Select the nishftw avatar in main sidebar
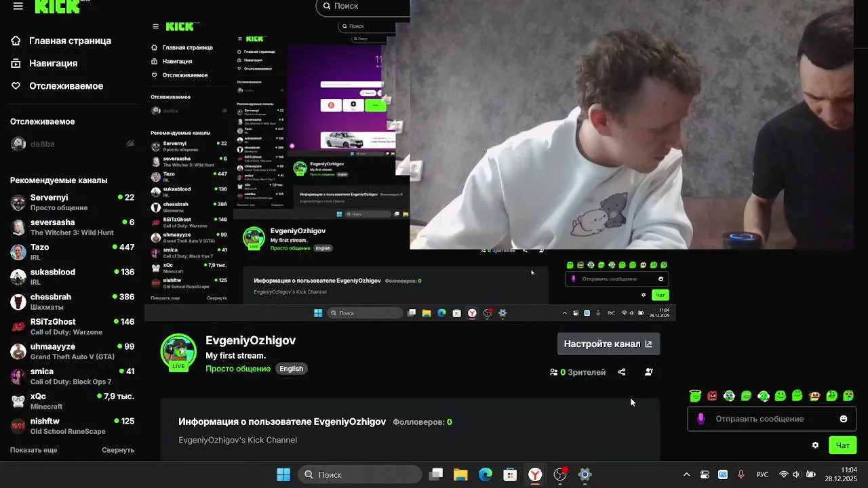 [18, 426]
